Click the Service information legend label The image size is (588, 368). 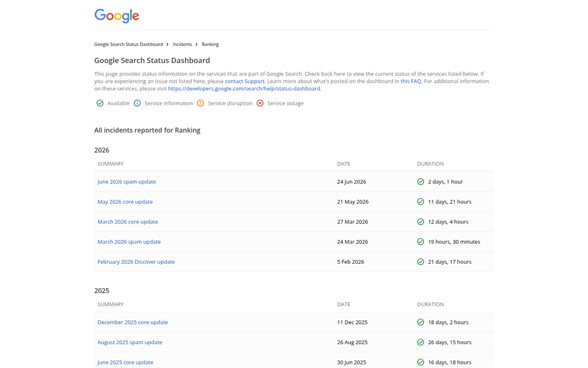pyautogui.click(x=168, y=104)
